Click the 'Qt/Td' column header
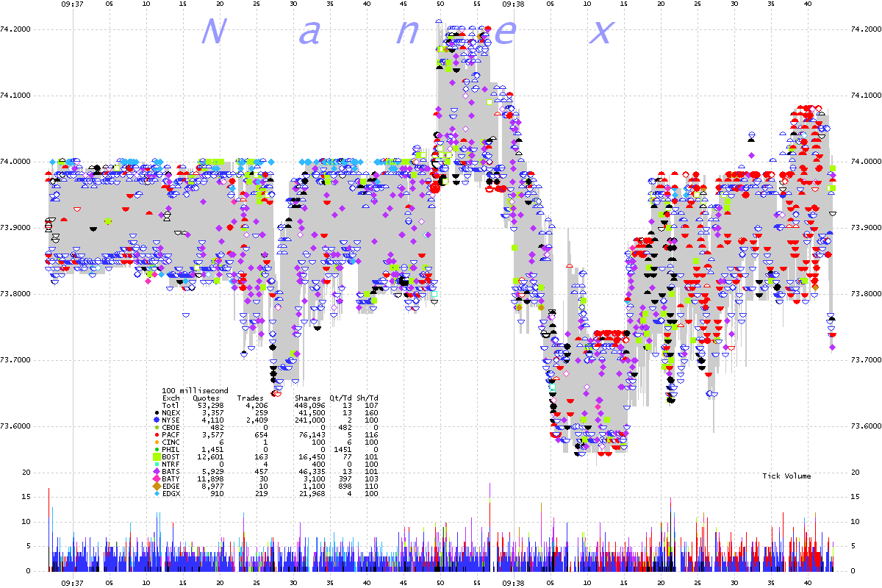Image resolution: width=882 pixels, height=588 pixels. tap(340, 398)
